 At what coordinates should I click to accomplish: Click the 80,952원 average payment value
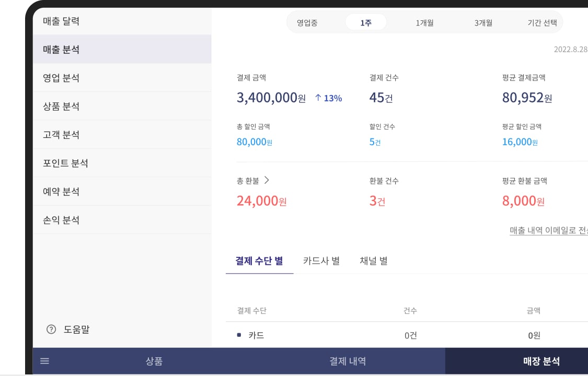coord(527,98)
